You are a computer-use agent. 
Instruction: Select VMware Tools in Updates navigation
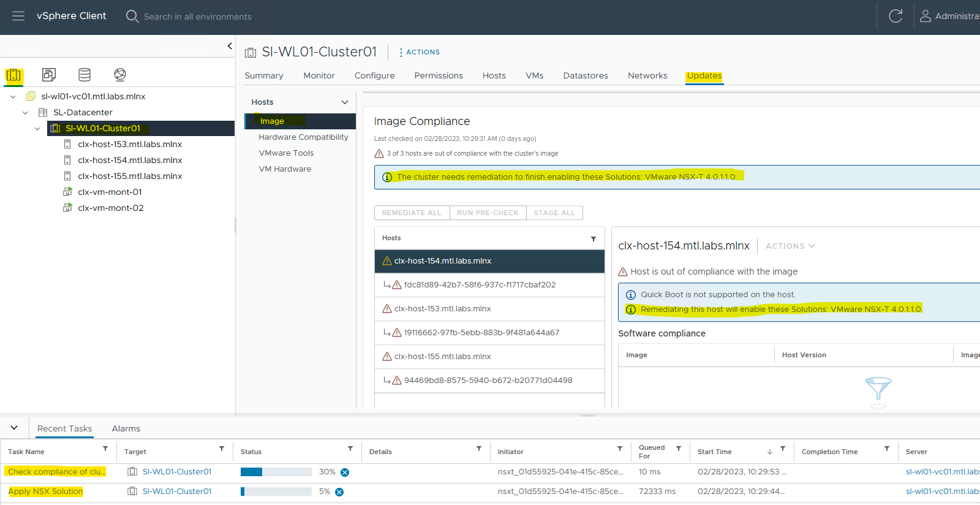point(286,153)
